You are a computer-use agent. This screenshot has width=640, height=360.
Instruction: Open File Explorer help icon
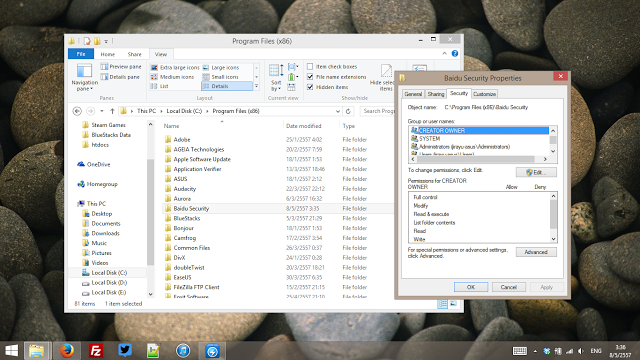[x=455, y=53]
